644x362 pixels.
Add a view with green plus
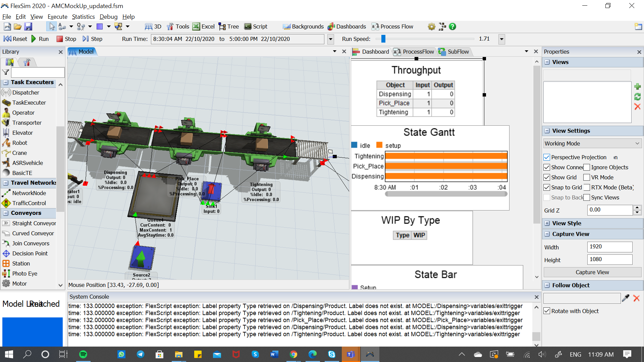tap(638, 86)
